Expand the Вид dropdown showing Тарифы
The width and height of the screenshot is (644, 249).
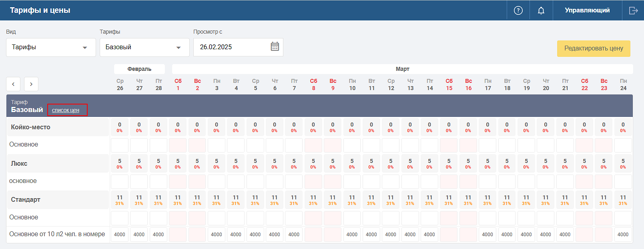point(51,47)
